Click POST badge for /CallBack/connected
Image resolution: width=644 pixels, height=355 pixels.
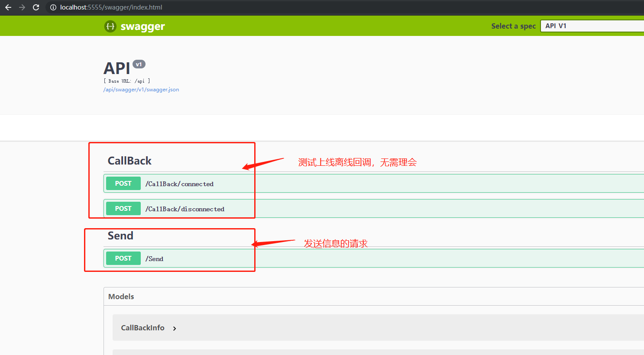click(x=123, y=184)
